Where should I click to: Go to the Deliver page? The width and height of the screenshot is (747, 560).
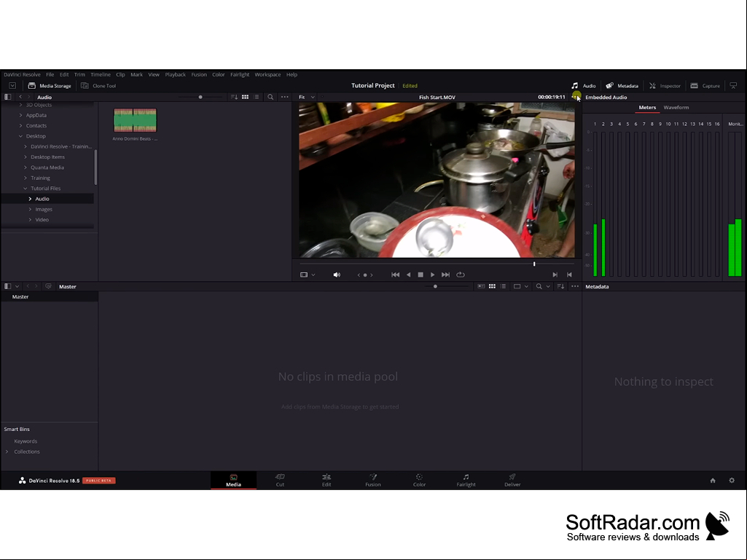[x=512, y=481]
